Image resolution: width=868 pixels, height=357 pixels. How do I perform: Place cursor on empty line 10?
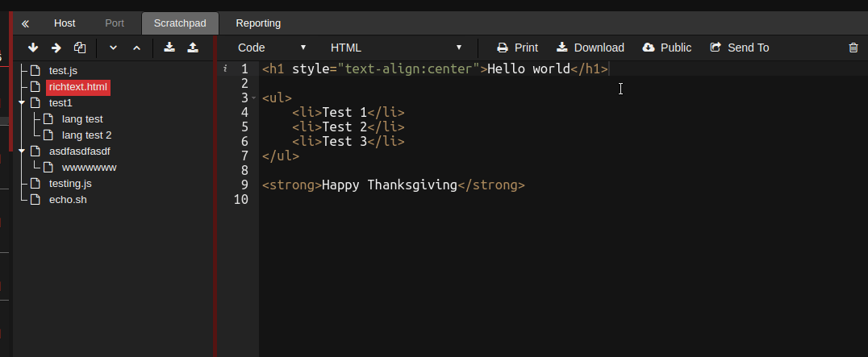pos(562,199)
